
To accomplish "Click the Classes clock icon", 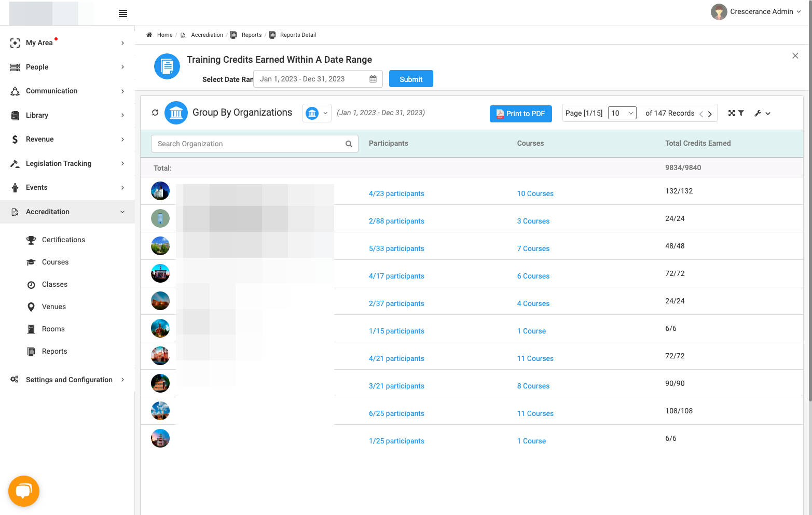I will tap(31, 284).
